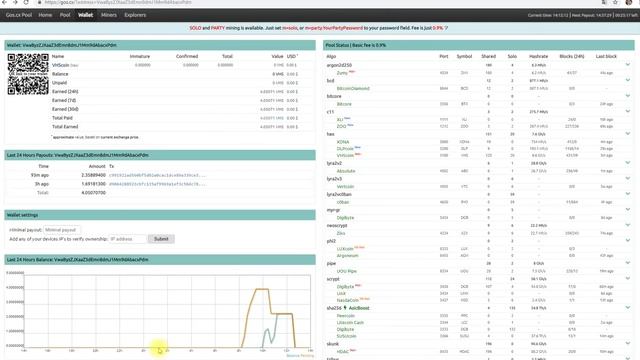
Task: Open the ZOO coin link
Action: click(342, 127)
